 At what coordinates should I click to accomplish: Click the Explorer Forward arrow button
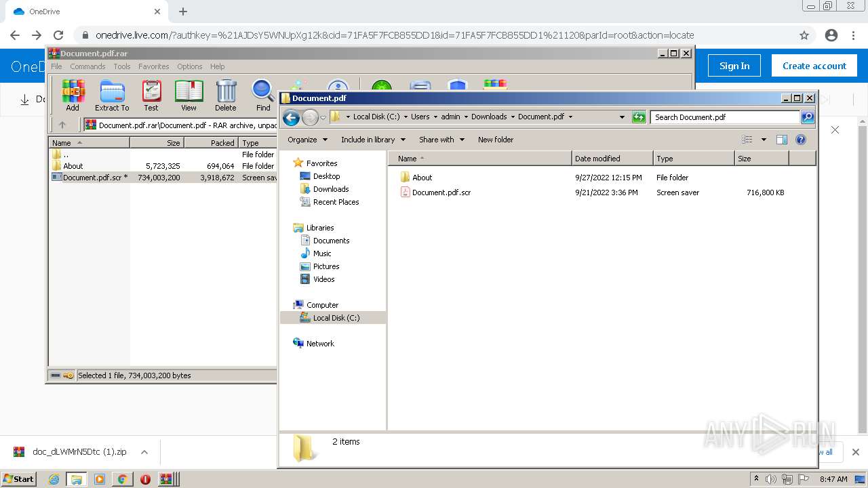coord(310,117)
